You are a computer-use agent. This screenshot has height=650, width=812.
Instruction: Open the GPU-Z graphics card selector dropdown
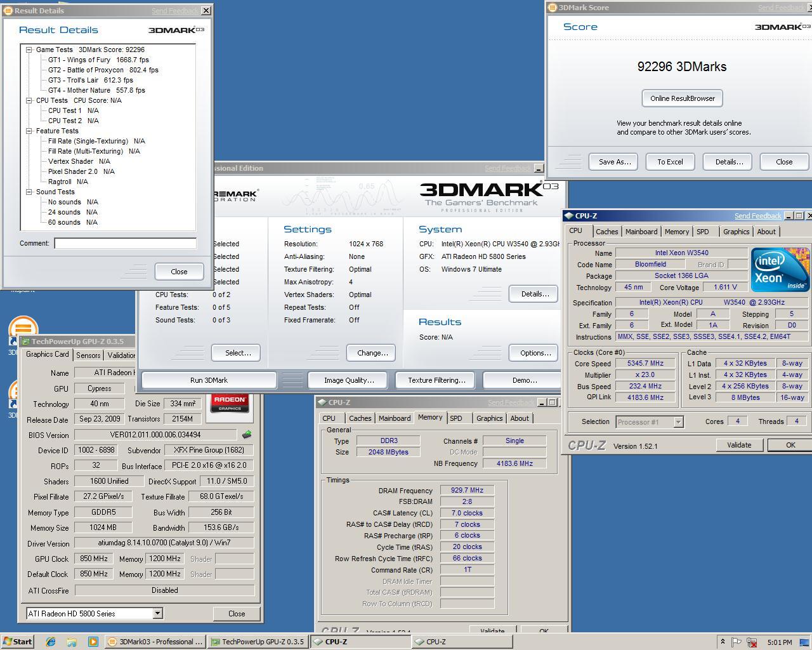(157, 613)
